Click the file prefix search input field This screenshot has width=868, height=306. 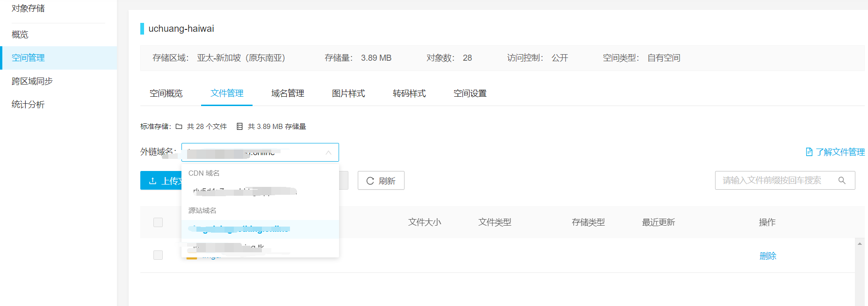776,180
